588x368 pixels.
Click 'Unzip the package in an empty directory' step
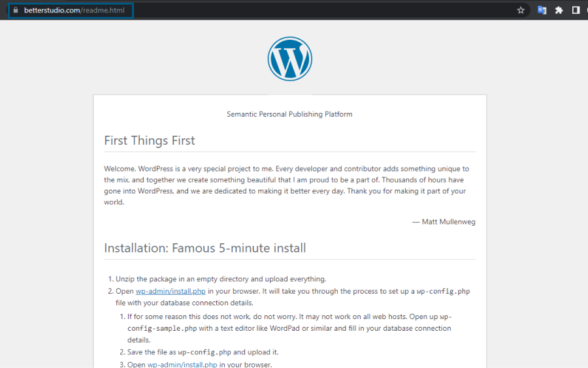[x=221, y=279]
